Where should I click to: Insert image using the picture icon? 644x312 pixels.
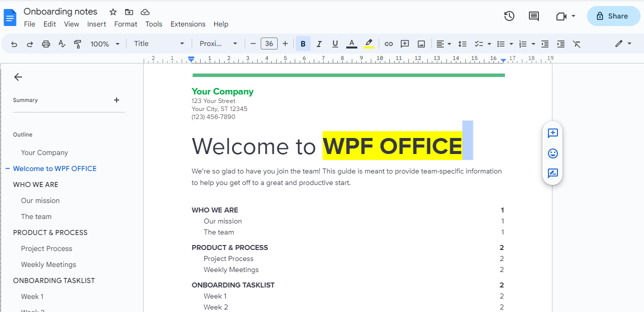(421, 44)
